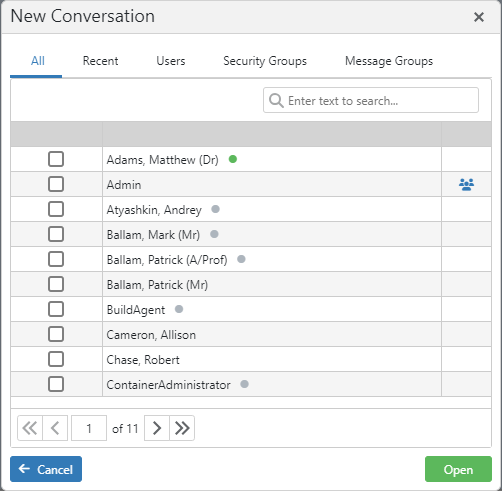Select the Admin group checkbox
Screen dimensions: 502x491
click(x=56, y=184)
